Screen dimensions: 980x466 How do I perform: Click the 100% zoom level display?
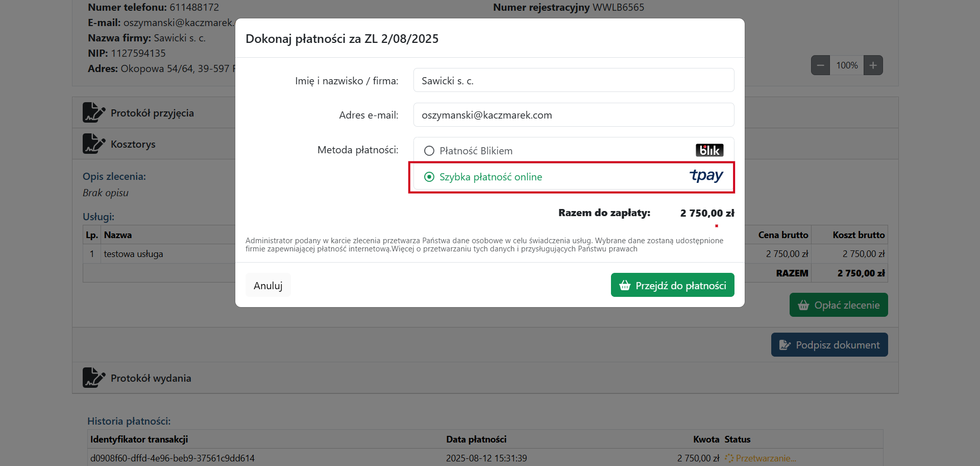tap(846, 65)
